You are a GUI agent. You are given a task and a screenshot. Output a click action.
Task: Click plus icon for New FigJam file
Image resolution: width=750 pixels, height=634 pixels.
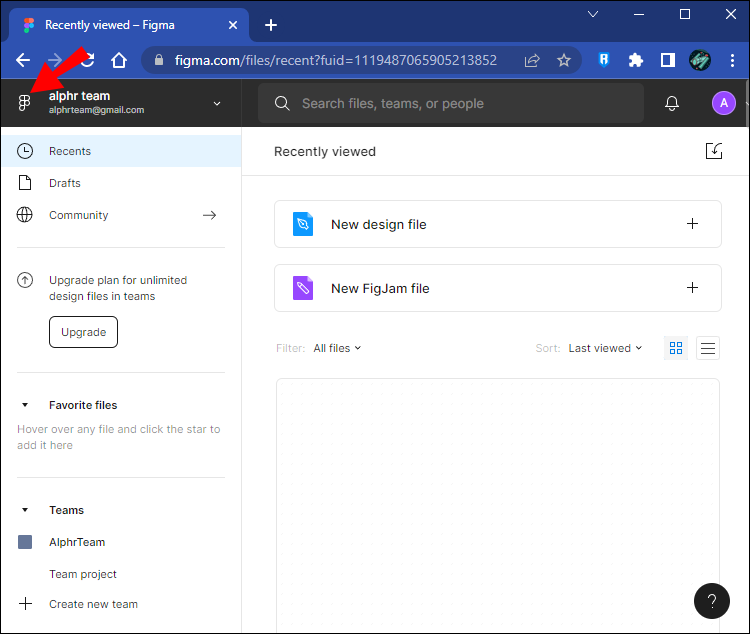(692, 288)
